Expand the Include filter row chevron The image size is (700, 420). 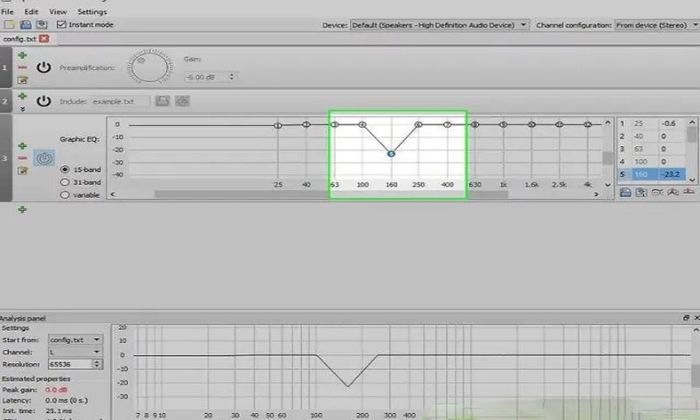click(22, 108)
